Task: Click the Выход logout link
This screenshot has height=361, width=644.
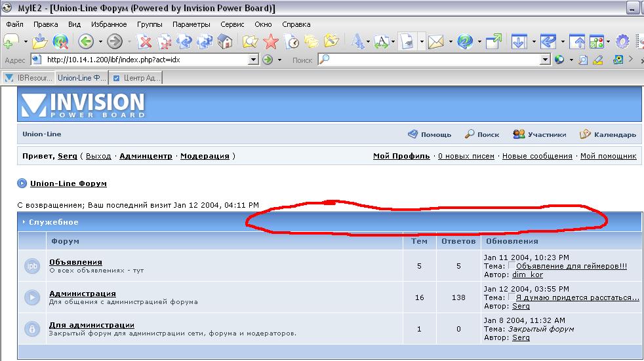Action: (x=98, y=156)
